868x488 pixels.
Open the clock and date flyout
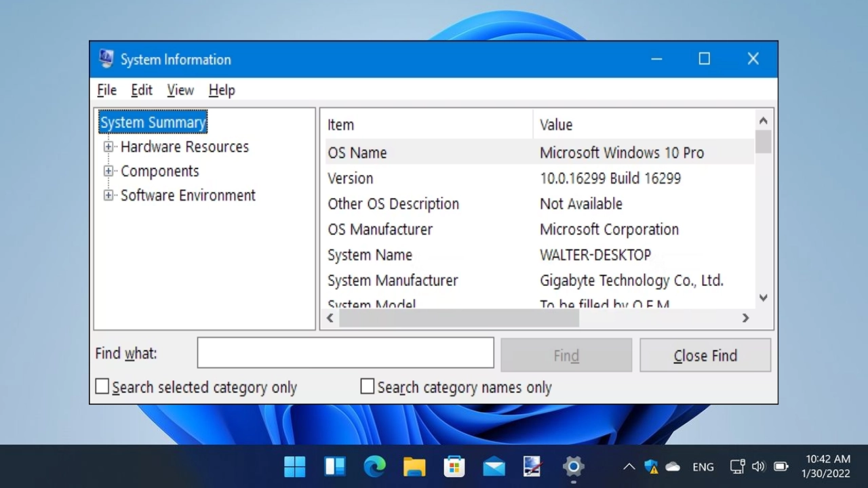pos(826,466)
